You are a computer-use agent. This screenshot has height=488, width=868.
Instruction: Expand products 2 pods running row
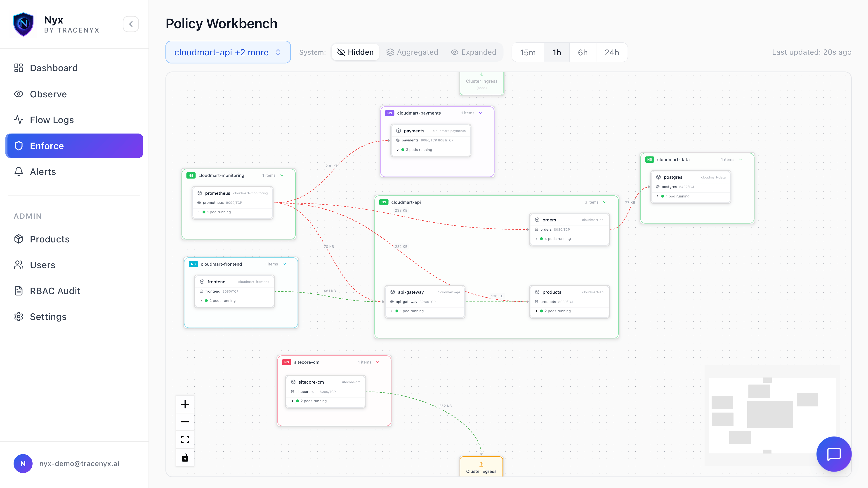569,311
